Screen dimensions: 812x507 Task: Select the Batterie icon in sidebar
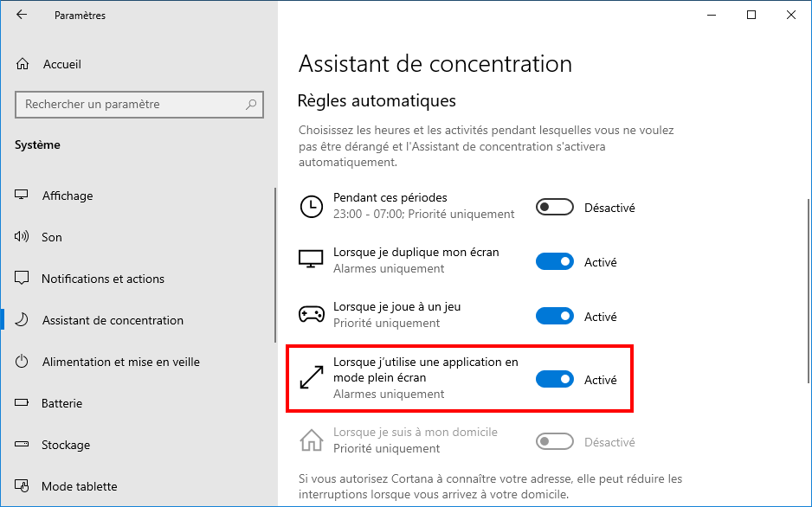click(x=22, y=403)
